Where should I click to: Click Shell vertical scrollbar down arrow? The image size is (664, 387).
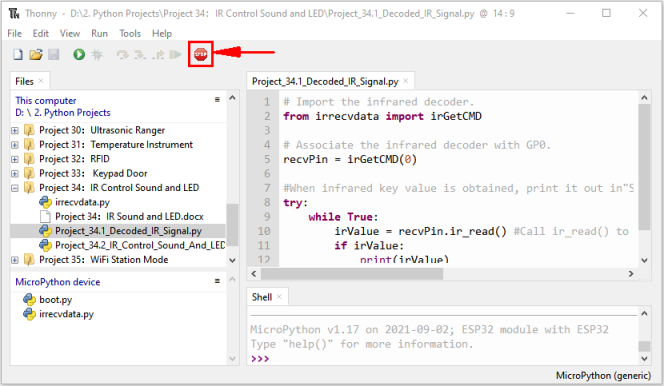pos(644,359)
